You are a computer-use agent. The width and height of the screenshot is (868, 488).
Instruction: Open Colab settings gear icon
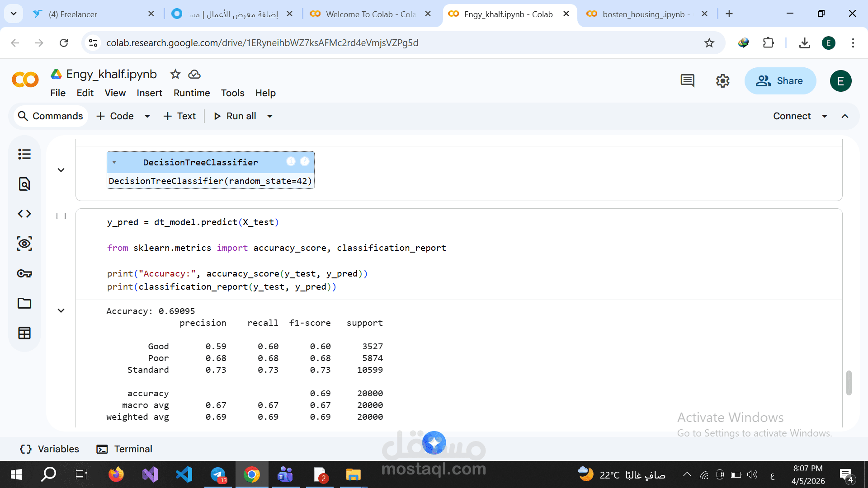tap(722, 81)
